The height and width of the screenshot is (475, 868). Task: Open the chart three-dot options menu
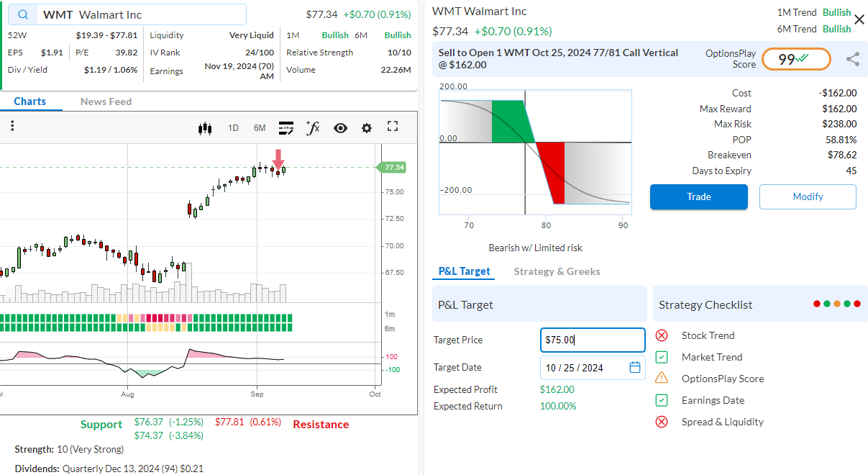[x=12, y=126]
